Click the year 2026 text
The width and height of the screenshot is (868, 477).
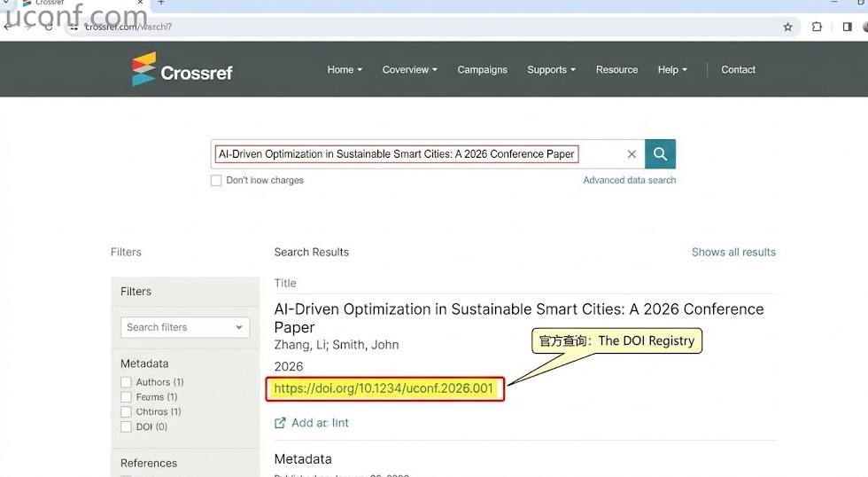[289, 367]
